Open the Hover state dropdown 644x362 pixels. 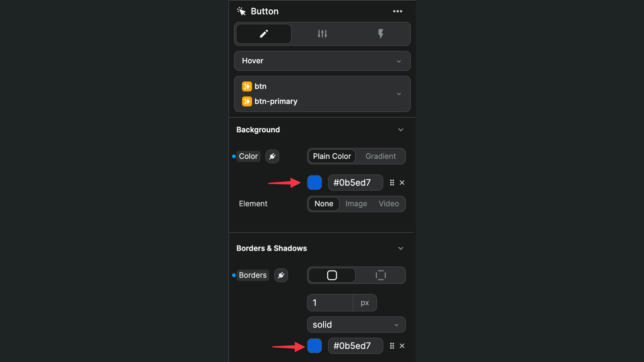[x=322, y=61]
